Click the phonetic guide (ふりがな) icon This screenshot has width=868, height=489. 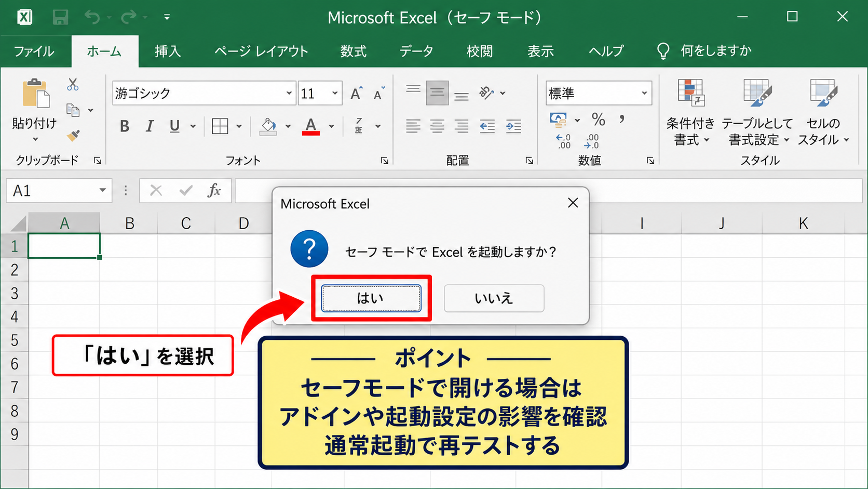359,126
